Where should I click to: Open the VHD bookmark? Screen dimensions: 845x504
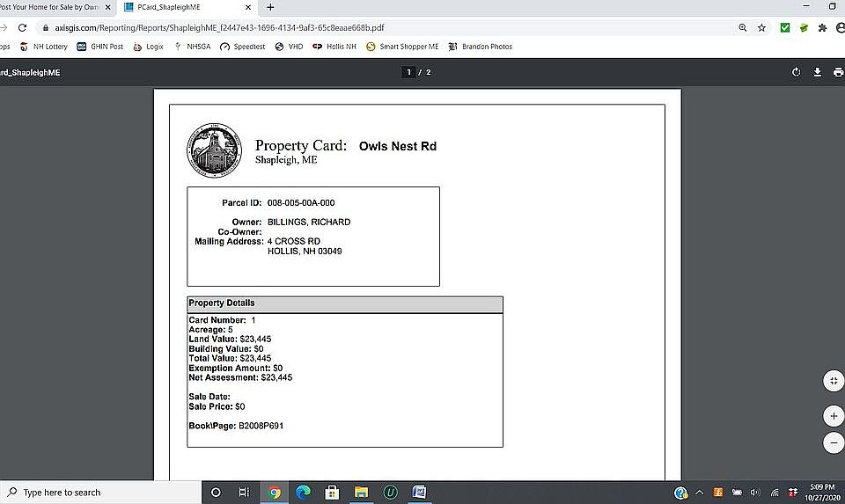click(x=289, y=47)
